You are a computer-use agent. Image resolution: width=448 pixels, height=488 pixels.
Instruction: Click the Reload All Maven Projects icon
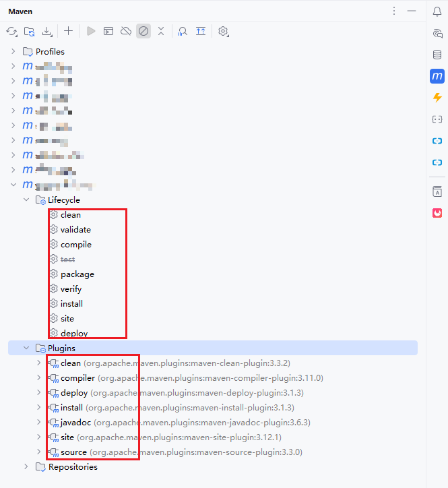(11, 31)
